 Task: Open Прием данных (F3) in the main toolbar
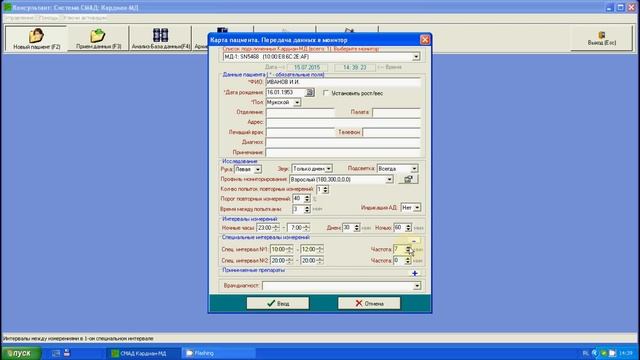pos(98,39)
